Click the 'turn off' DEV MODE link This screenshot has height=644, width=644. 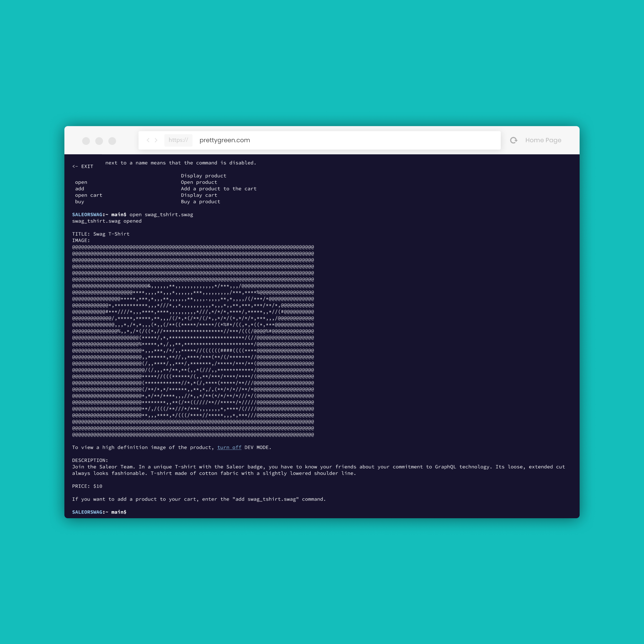[x=229, y=447]
